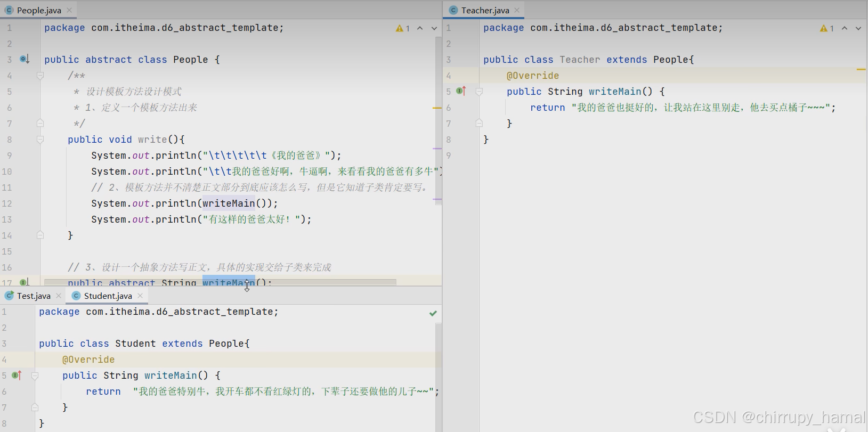Switch to the Teacher.java tab
Image resolution: width=868 pixels, height=432 pixels.
tap(485, 10)
